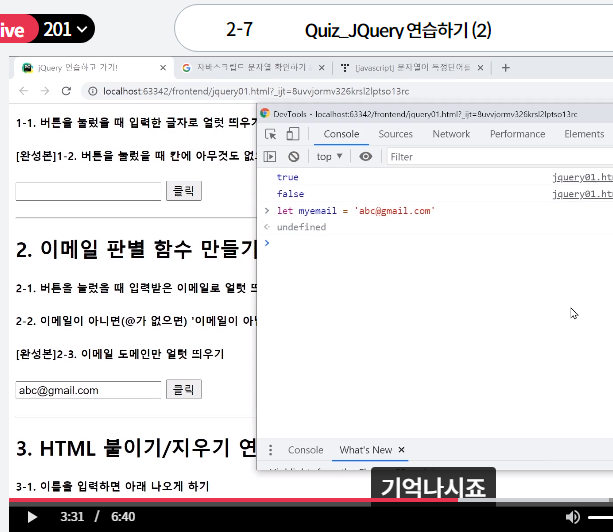Close the What's New drawer tab
613x532 pixels.
coord(401,450)
